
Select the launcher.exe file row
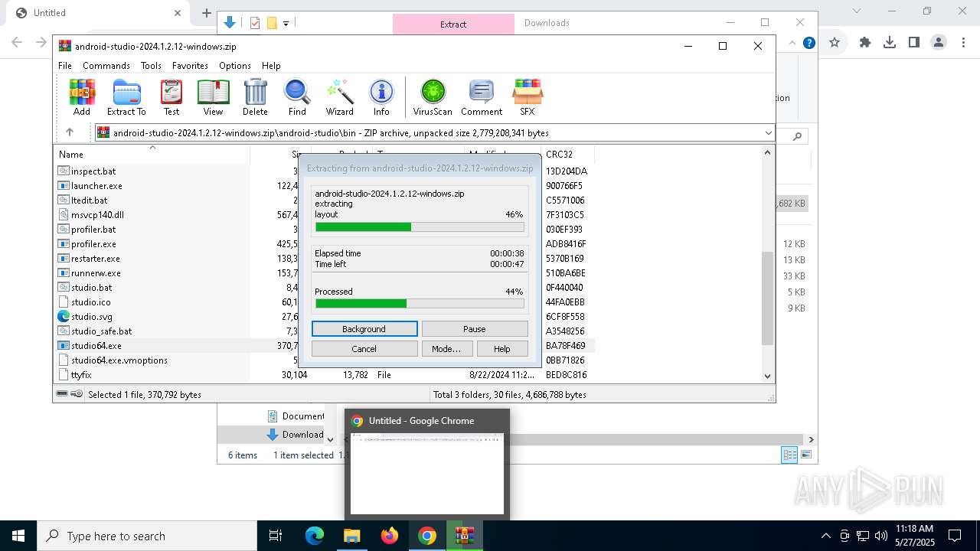click(96, 185)
